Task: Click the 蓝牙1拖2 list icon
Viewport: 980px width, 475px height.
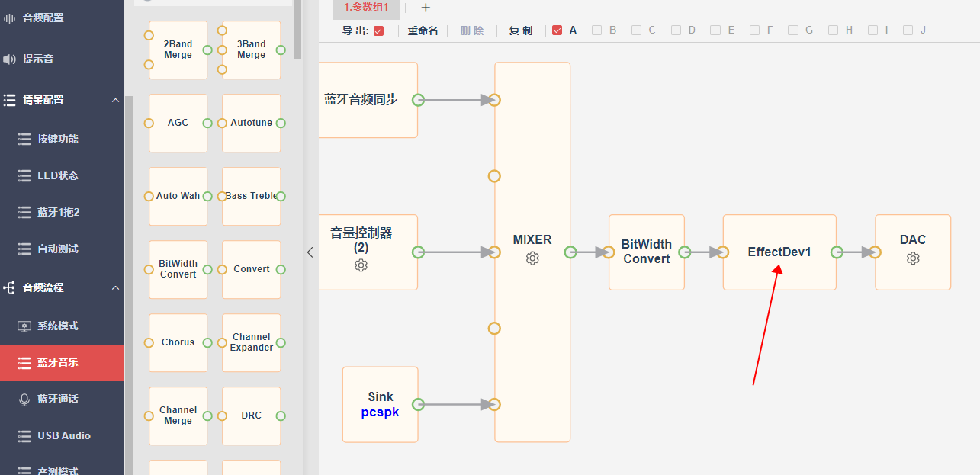Action: 24,212
